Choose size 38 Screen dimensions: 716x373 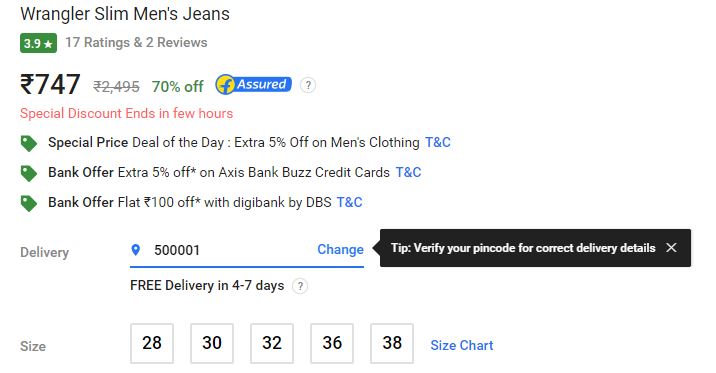point(392,343)
